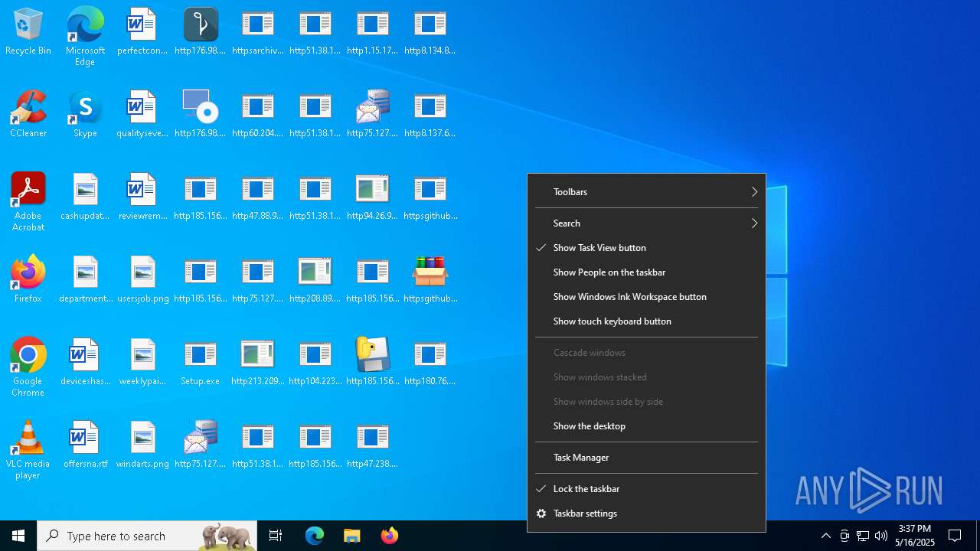Viewport: 980px width, 551px height.
Task: Select the http213.209... file icon
Action: point(257,363)
